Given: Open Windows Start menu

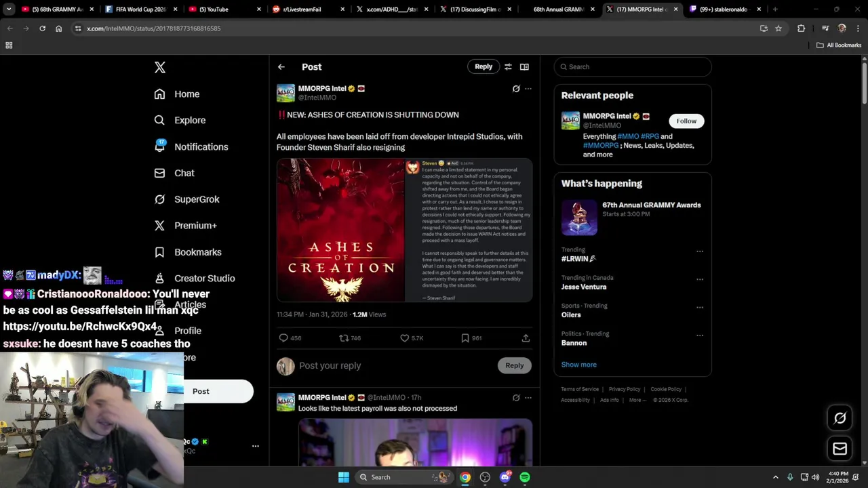Looking at the screenshot, I should click(344, 477).
